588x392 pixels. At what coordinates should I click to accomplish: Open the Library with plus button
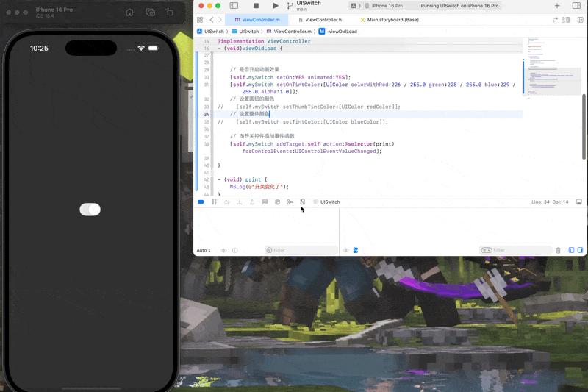coord(557,6)
